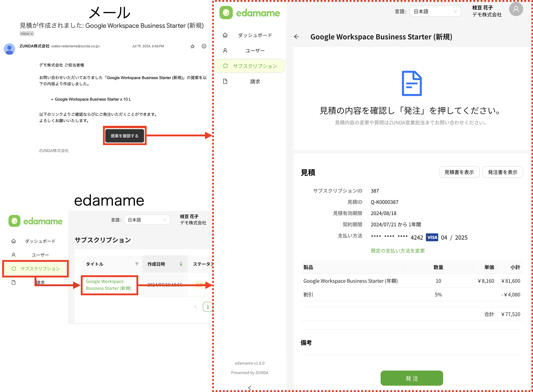The height and width of the screenshot is (392, 533).
Task: Click the VISA card logo
Action: tap(432, 237)
